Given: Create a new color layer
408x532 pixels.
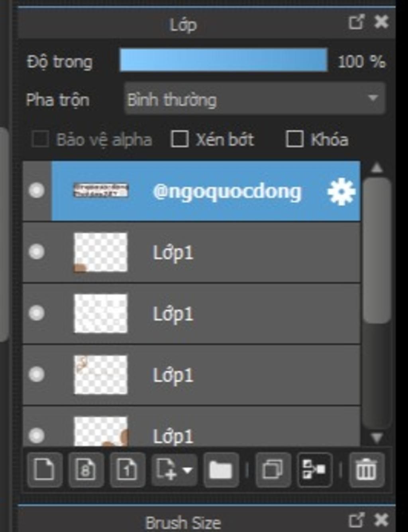Looking at the screenshot, I should point(44,470).
